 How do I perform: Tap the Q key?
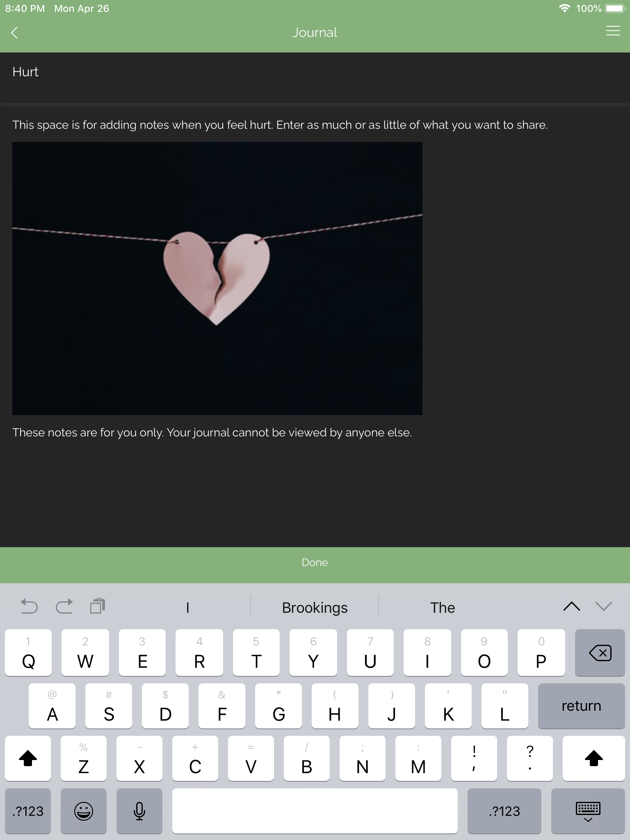click(28, 653)
